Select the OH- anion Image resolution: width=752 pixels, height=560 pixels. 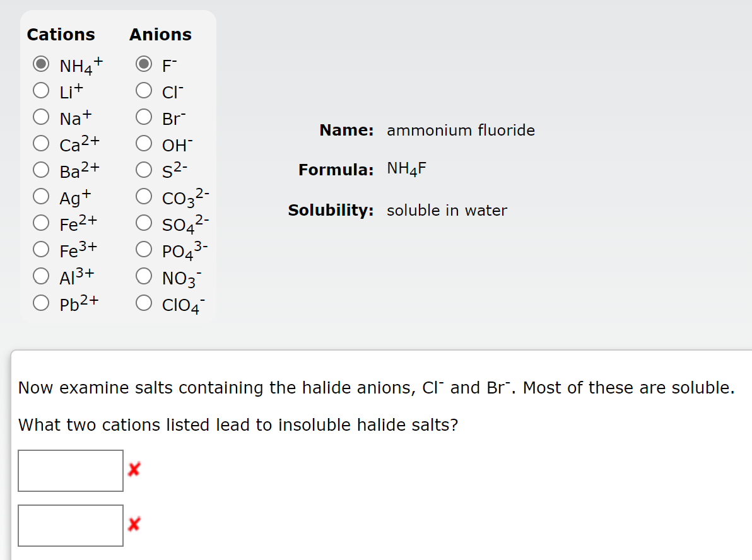(144, 143)
